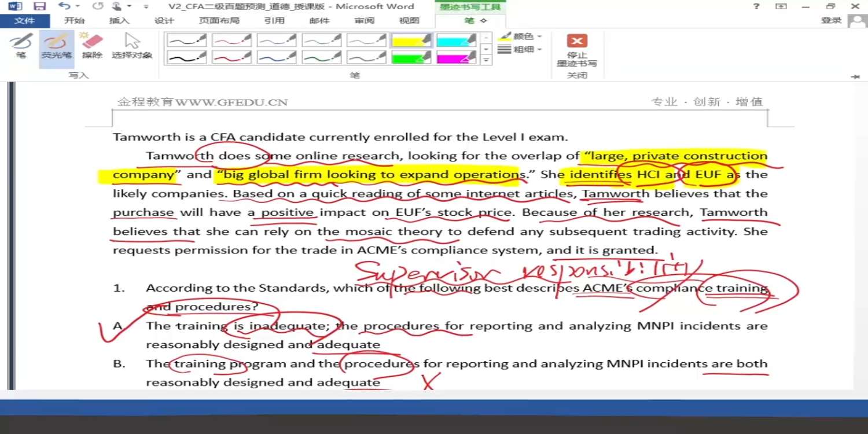Click the Redo icon in title bar
This screenshot has width=868, height=434.
click(x=98, y=6)
